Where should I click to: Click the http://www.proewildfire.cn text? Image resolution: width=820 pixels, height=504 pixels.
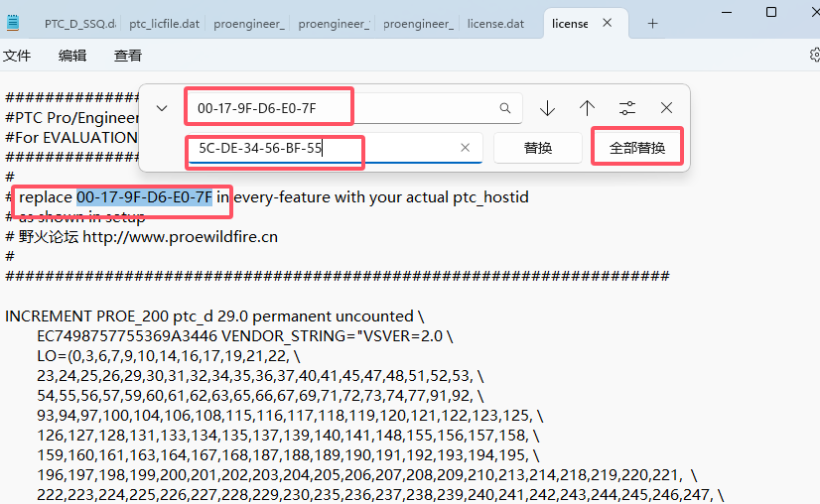181,237
